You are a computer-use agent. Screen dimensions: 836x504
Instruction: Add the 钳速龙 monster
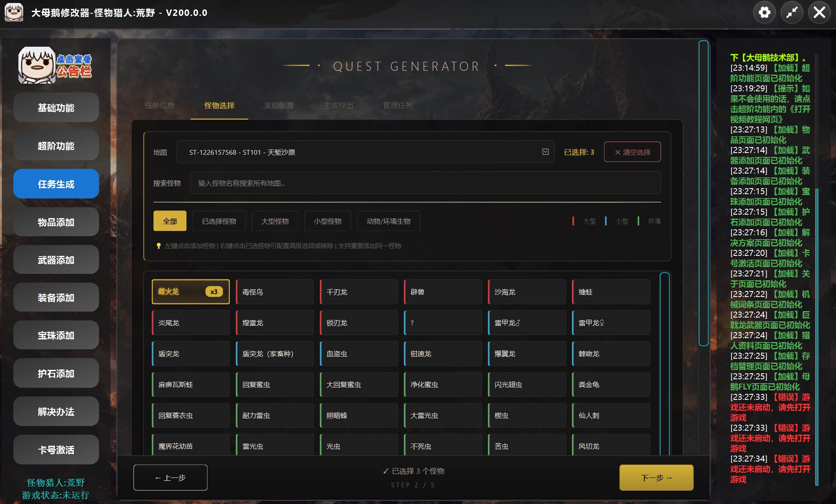click(x=443, y=354)
